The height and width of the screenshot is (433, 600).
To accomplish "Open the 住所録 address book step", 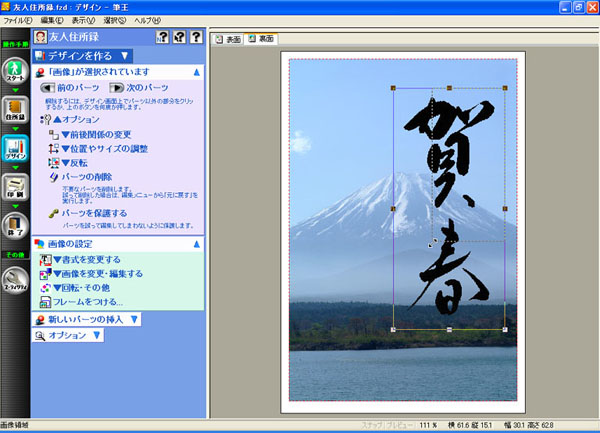I will (x=15, y=111).
